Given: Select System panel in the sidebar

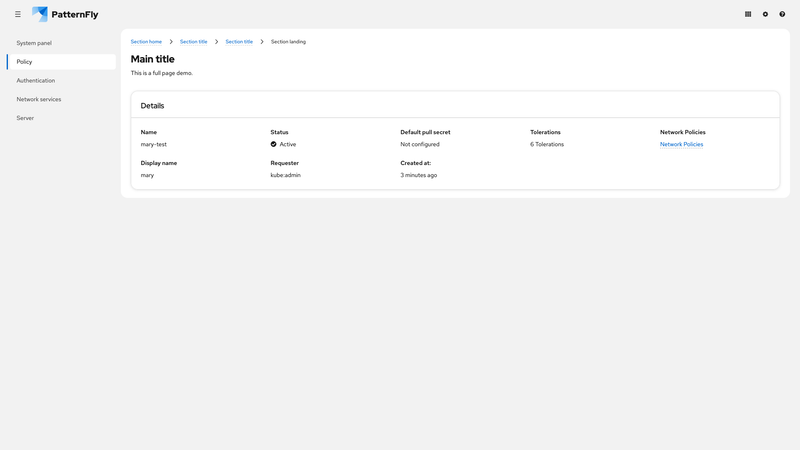Looking at the screenshot, I should point(34,43).
